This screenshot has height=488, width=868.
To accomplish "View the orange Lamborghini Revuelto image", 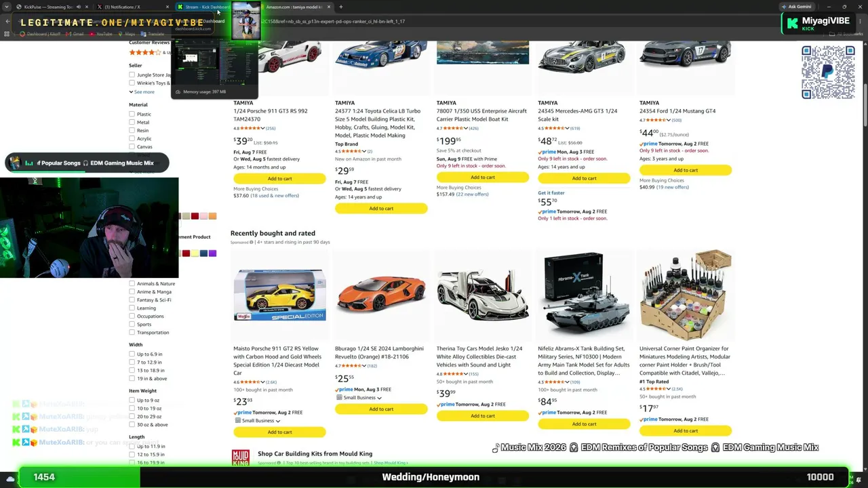I will [x=381, y=295].
